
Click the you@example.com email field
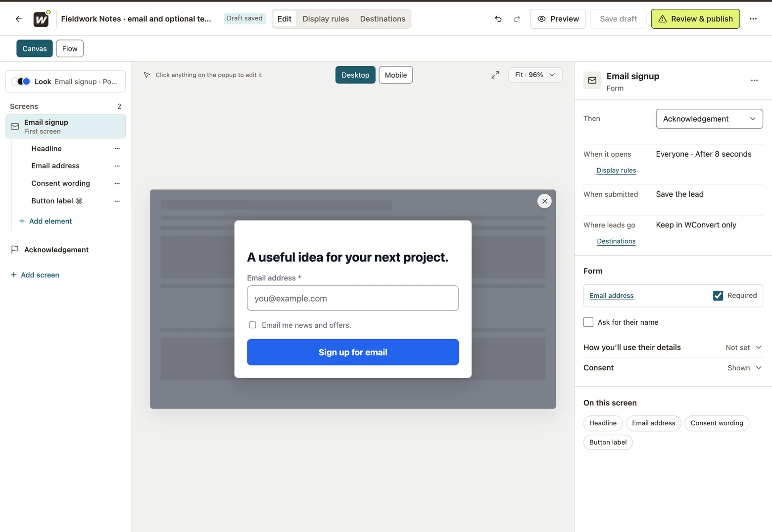point(353,298)
